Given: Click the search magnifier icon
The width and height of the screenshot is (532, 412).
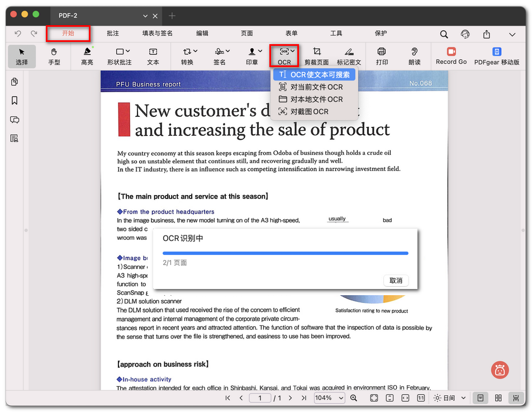Looking at the screenshot, I should [444, 34].
